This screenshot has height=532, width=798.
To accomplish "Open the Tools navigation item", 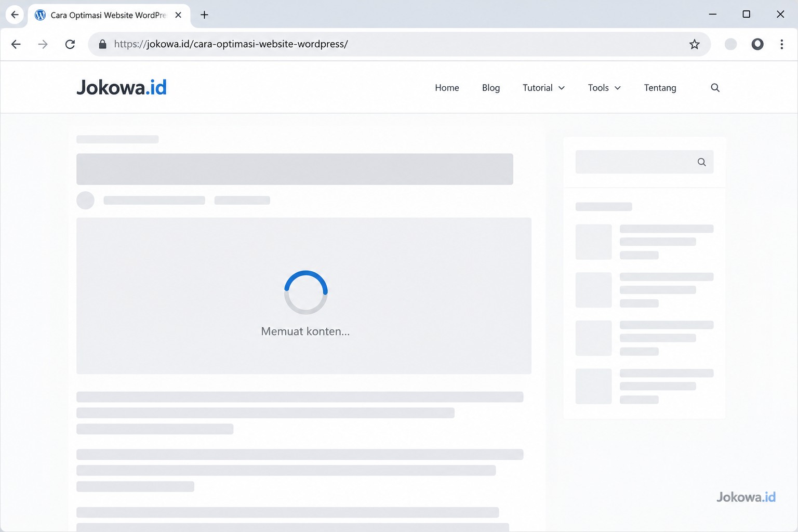I will (598, 88).
